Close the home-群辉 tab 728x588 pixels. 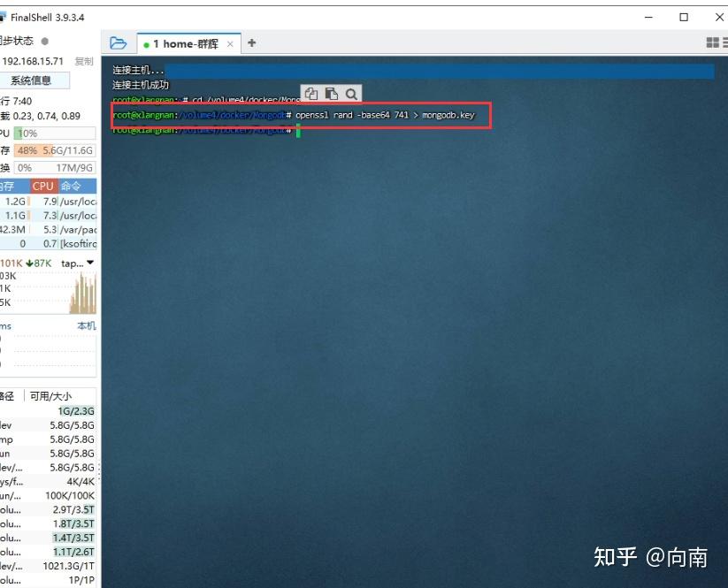click(230, 42)
